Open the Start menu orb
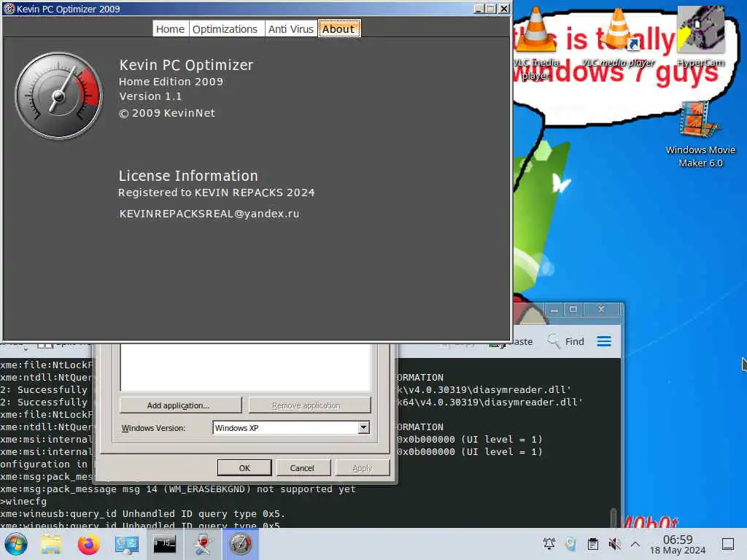This screenshot has width=747, height=560. (16, 544)
